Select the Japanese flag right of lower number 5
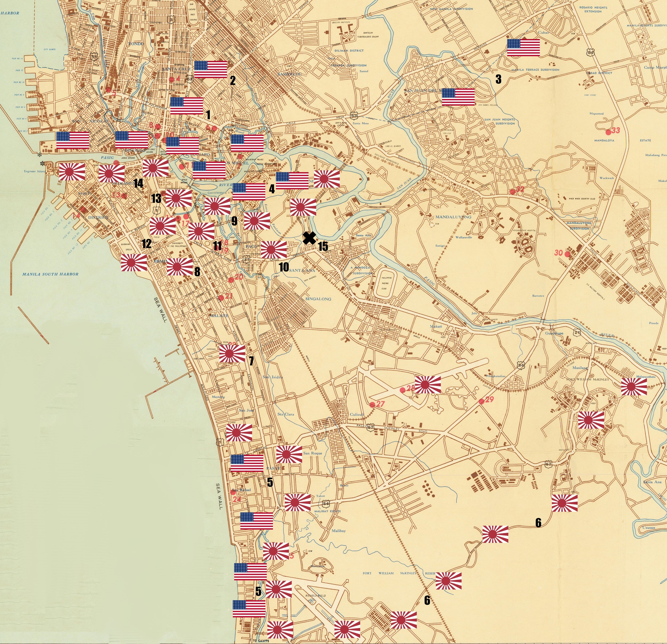Screen dimensions: 667x644 279,590
